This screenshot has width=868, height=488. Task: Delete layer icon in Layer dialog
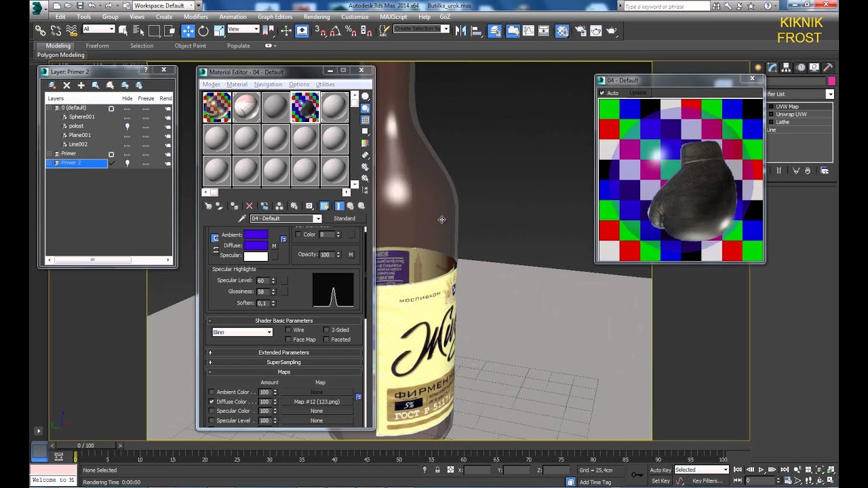[x=66, y=85]
